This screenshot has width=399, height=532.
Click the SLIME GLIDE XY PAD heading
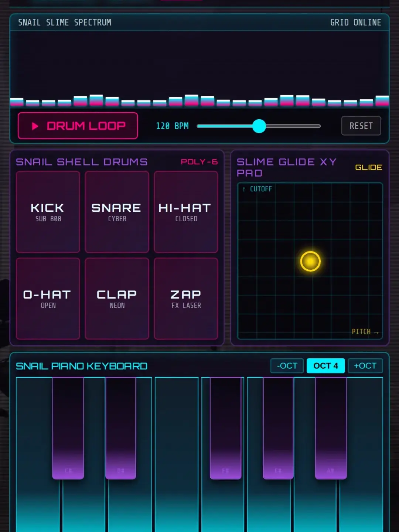tap(287, 167)
